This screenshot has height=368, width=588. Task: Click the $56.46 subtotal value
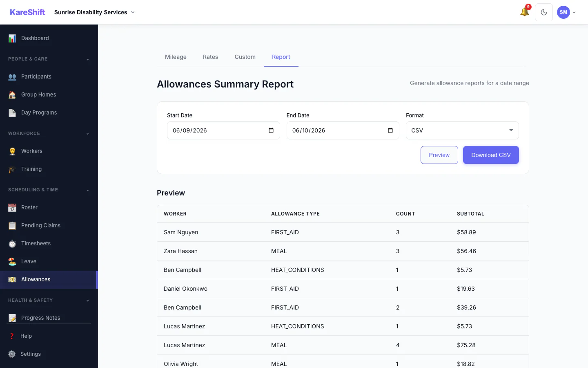466,251
